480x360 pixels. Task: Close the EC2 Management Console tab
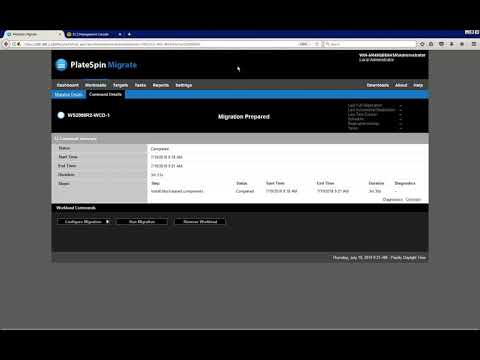(x=120, y=34)
